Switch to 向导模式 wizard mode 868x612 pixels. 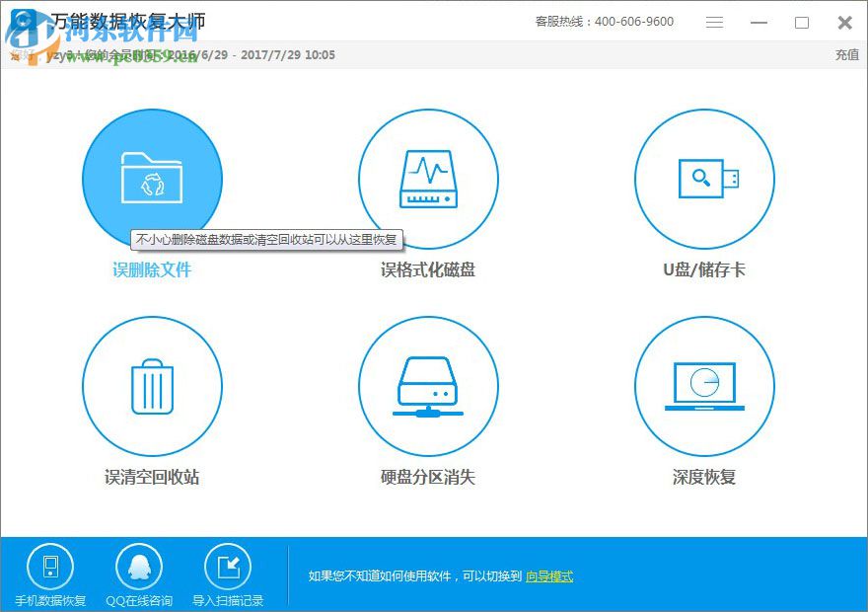coord(548,574)
